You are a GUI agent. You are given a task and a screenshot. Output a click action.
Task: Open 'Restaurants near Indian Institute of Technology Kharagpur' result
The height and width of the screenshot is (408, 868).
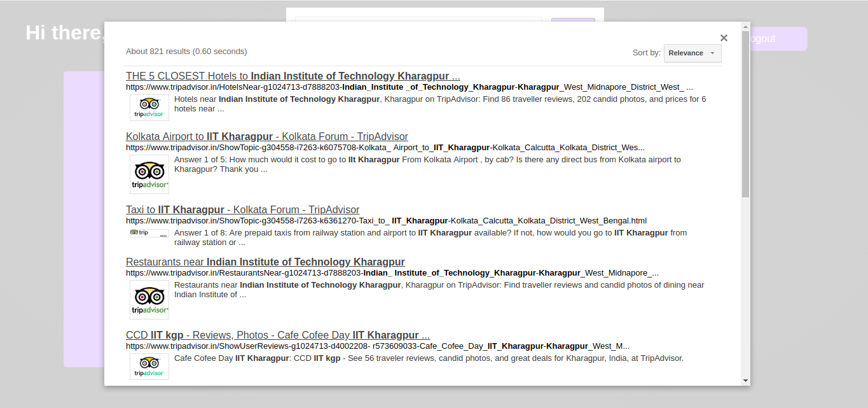(265, 262)
